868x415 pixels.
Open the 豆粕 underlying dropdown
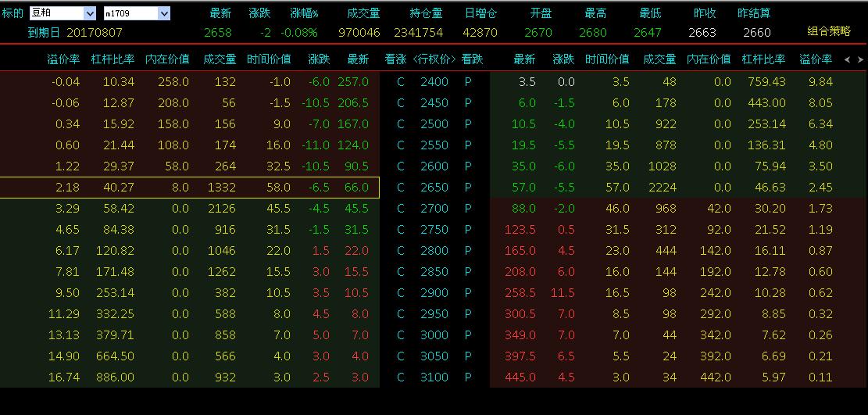(90, 13)
